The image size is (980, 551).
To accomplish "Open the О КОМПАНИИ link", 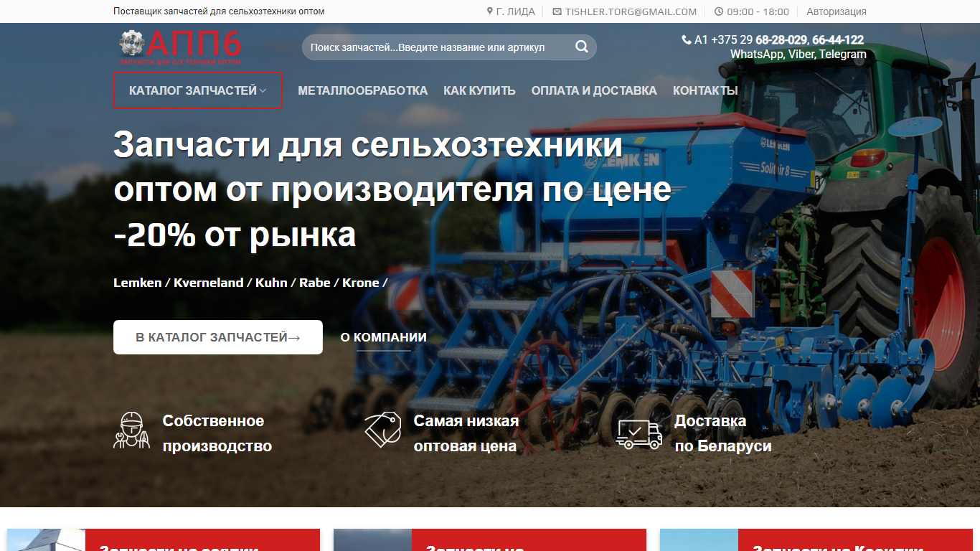I will [x=384, y=337].
